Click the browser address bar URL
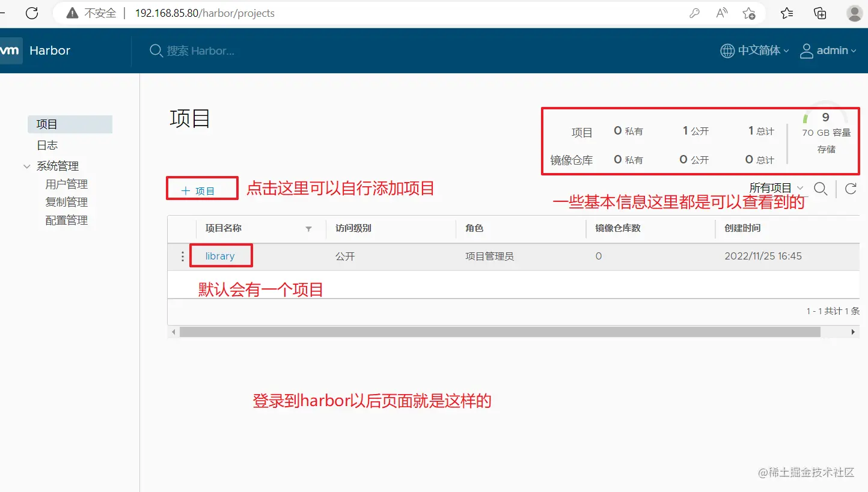 204,13
